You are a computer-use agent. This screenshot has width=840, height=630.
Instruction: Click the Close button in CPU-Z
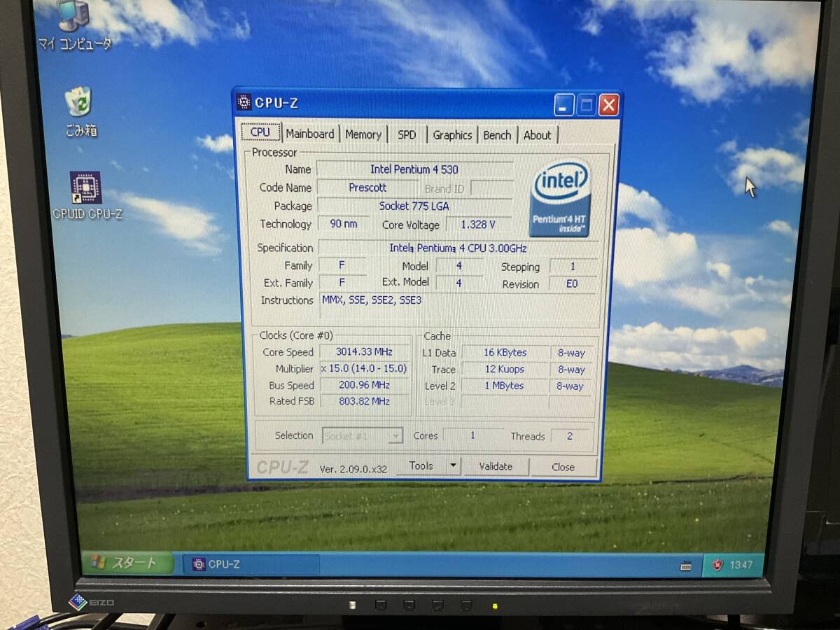(x=563, y=467)
